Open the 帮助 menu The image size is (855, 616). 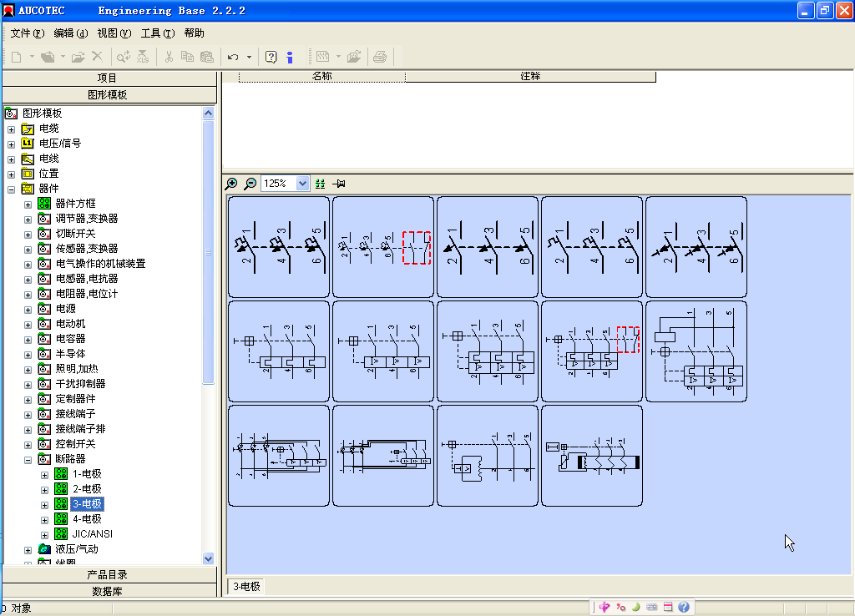(x=194, y=33)
